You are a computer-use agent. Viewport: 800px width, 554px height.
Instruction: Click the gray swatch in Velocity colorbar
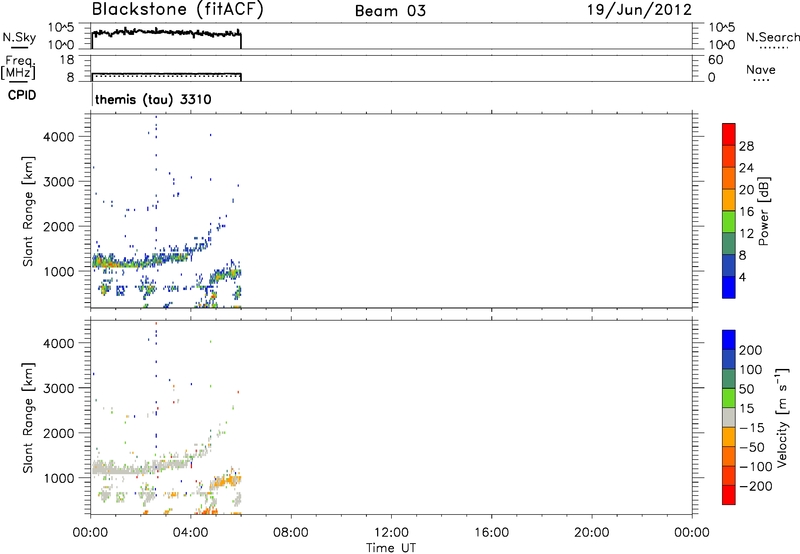click(729, 418)
